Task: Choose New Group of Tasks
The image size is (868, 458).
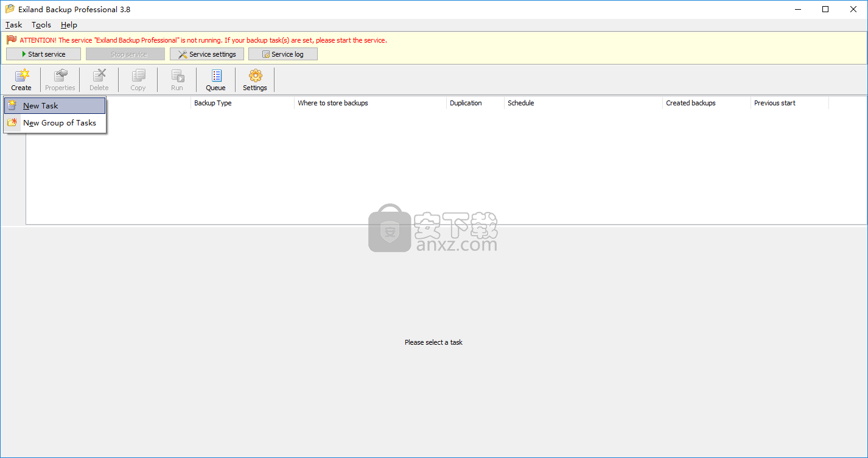Action: click(x=55, y=122)
